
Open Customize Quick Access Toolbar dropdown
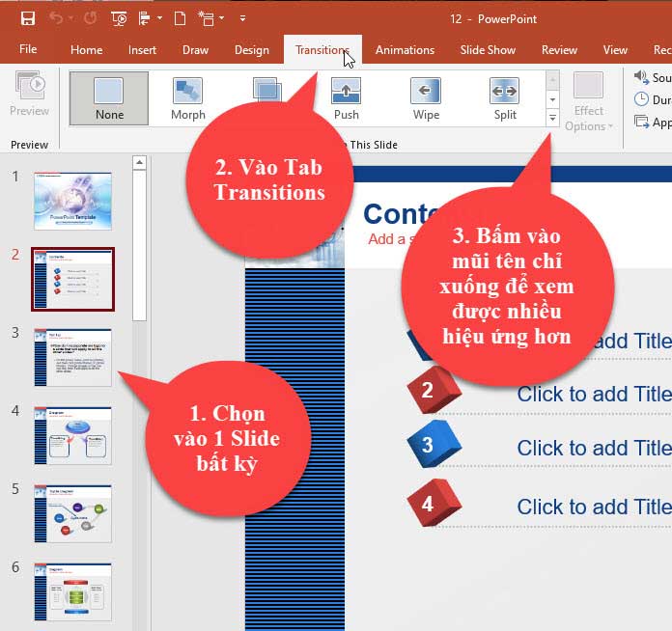tap(242, 18)
